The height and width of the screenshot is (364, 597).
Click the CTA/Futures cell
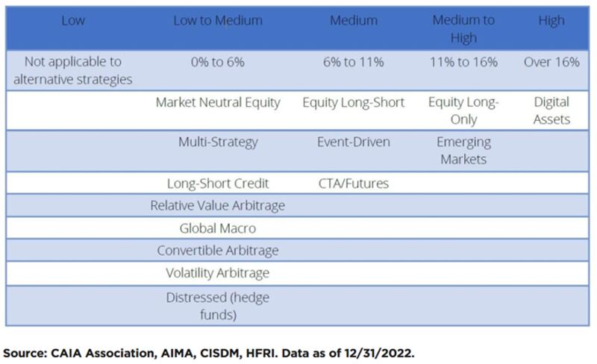(354, 183)
